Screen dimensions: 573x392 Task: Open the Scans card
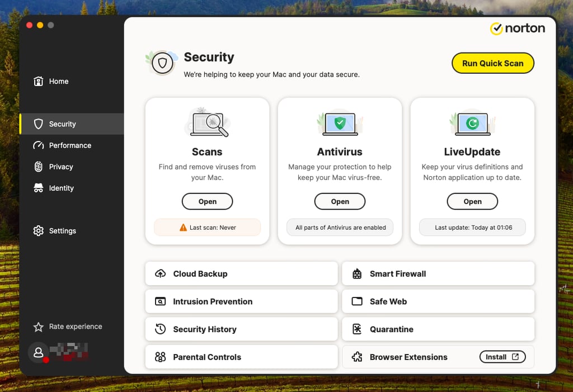point(207,201)
